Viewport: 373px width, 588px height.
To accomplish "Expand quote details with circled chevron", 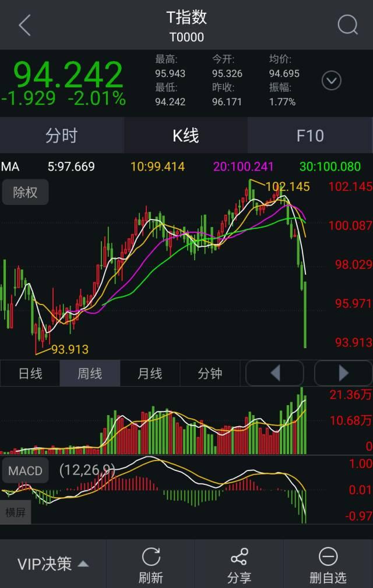I will click(332, 80).
